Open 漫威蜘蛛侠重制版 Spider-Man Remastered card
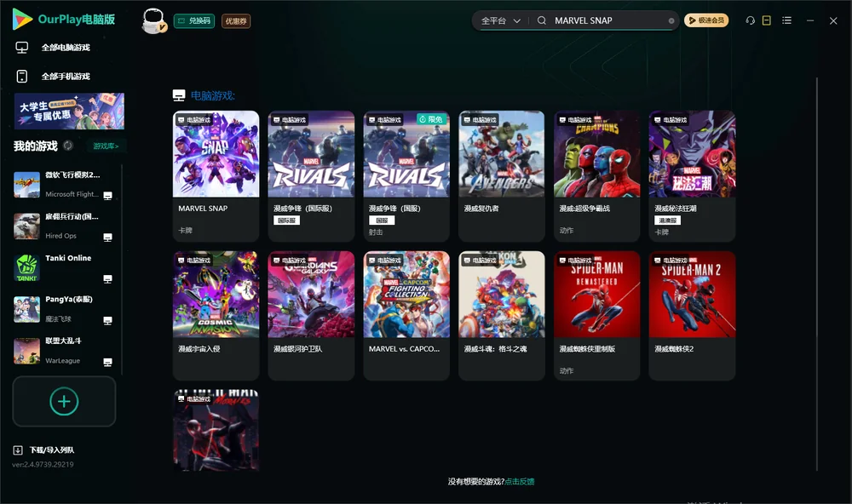This screenshot has height=504, width=852. [596, 316]
